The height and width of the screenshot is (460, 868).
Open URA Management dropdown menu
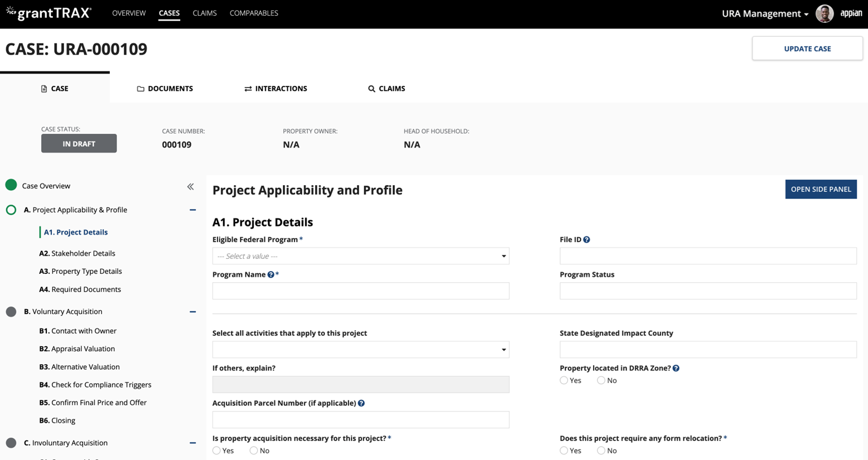(765, 13)
